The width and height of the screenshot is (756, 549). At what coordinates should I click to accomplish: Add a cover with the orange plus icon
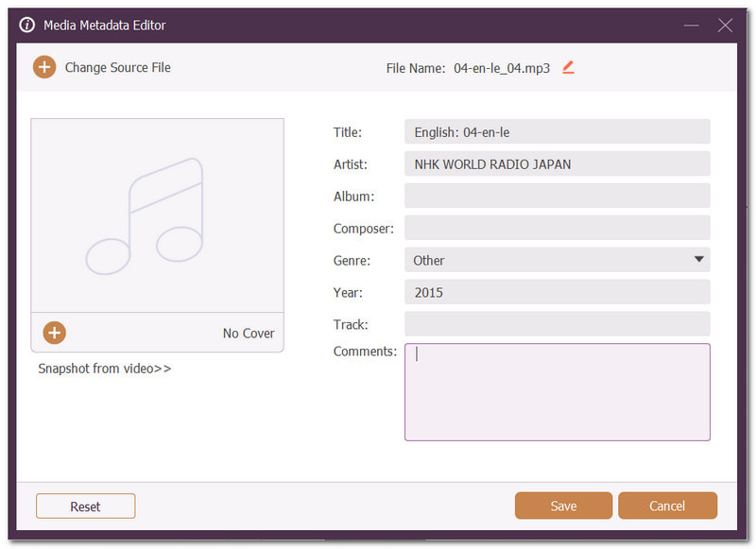pos(55,333)
